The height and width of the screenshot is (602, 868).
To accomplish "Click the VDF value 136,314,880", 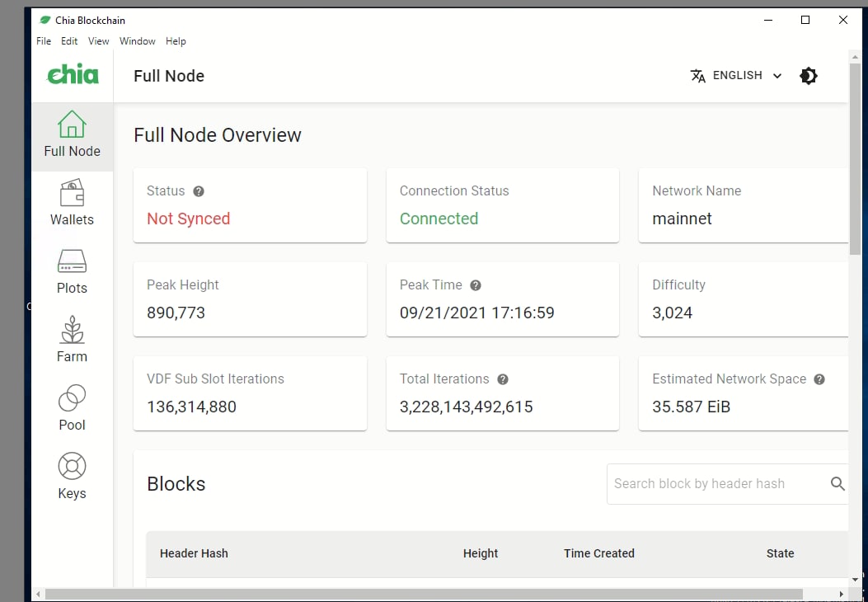I will [191, 407].
